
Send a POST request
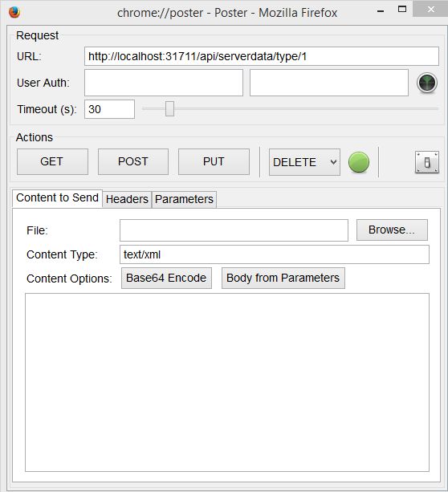click(133, 161)
